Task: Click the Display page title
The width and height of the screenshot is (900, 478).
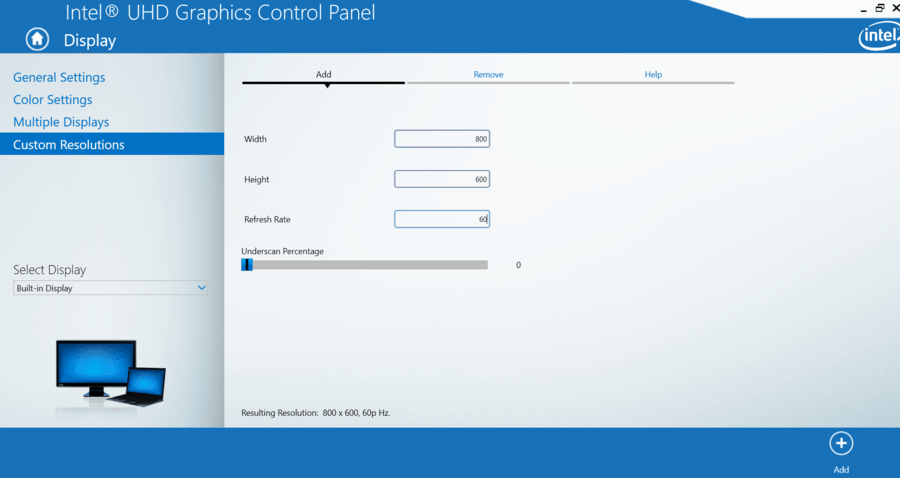Action: (90, 41)
